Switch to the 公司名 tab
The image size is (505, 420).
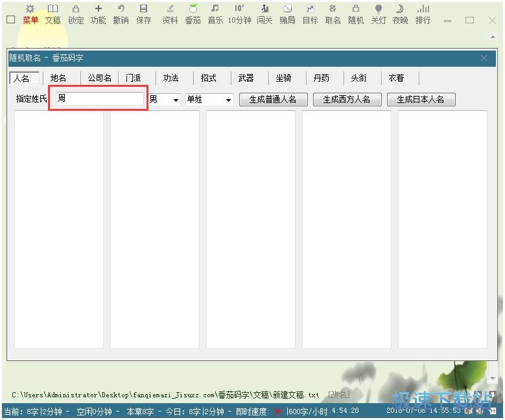click(100, 78)
